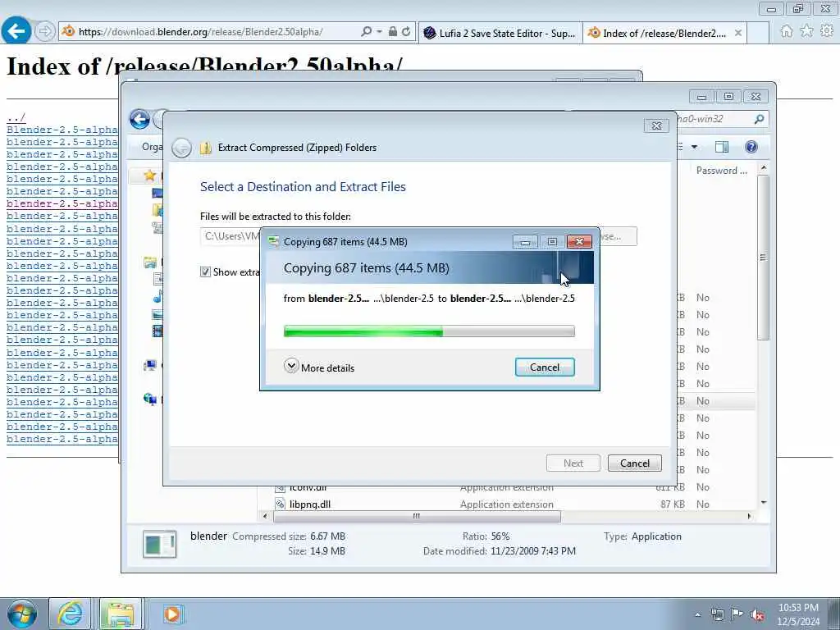Screen dimensions: 840x630
Task: Click the blender thumbnail in details pane
Action: 160,544
